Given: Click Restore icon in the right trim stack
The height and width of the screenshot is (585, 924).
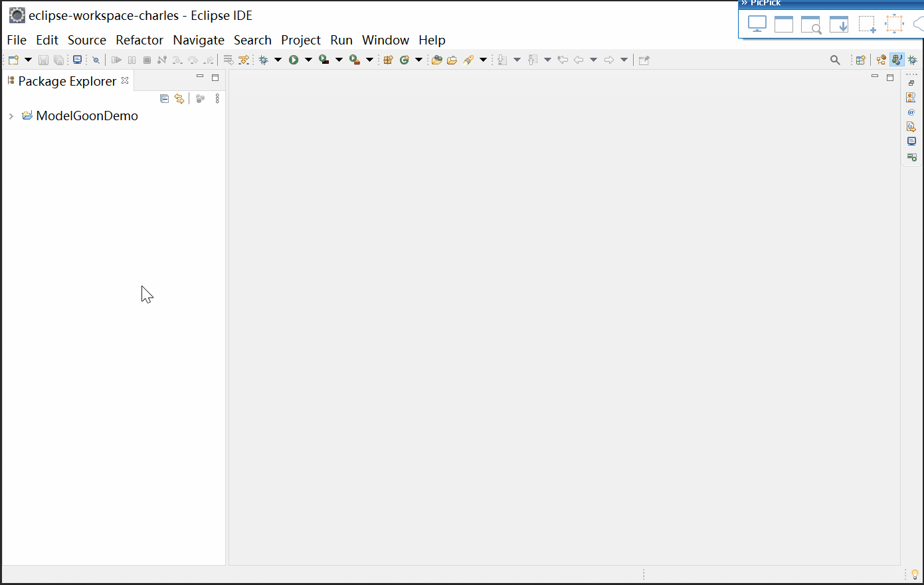Looking at the screenshot, I should click(911, 83).
